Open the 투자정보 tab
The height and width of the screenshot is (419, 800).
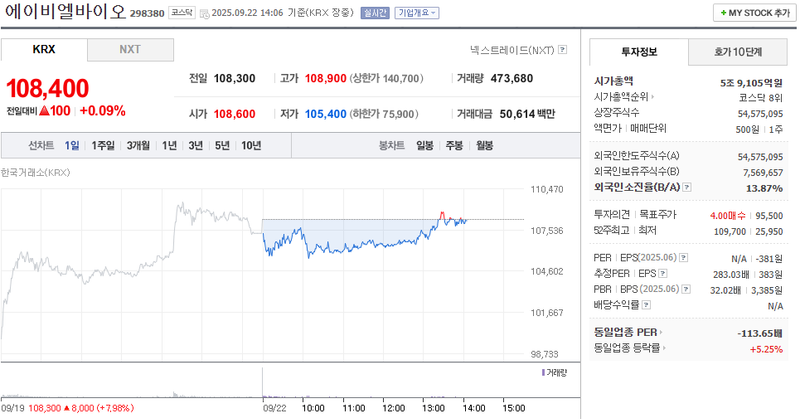(639, 52)
